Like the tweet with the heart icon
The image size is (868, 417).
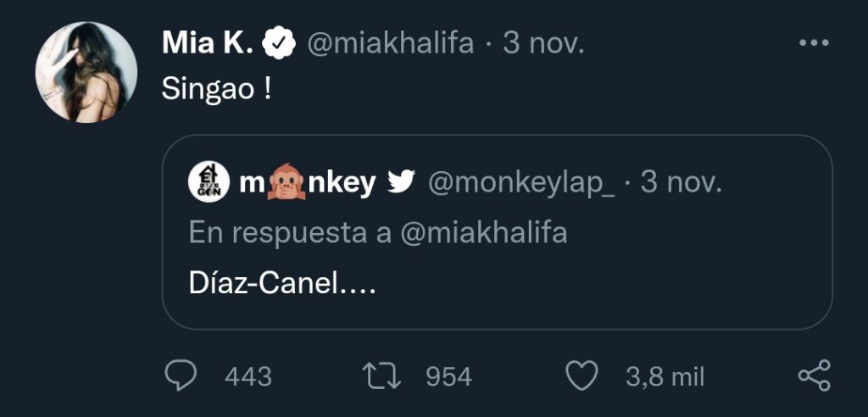[x=581, y=375]
